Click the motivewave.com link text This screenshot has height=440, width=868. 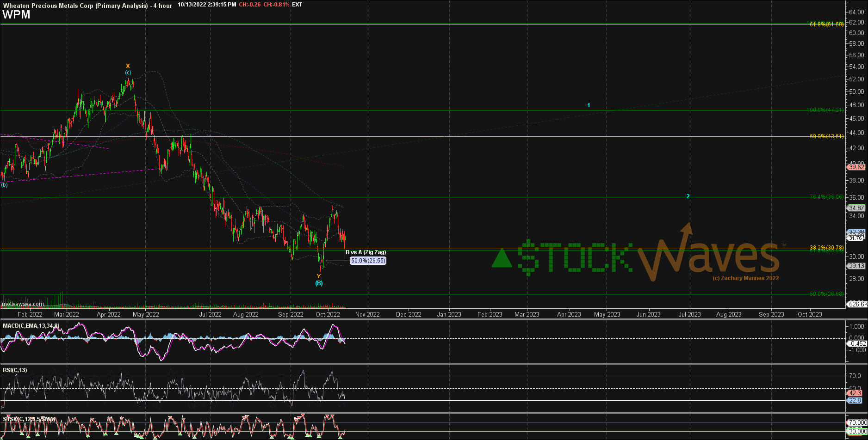point(23,304)
